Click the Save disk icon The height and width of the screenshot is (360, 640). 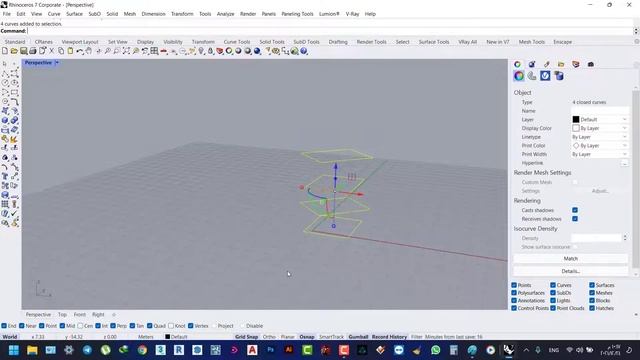click(24, 51)
